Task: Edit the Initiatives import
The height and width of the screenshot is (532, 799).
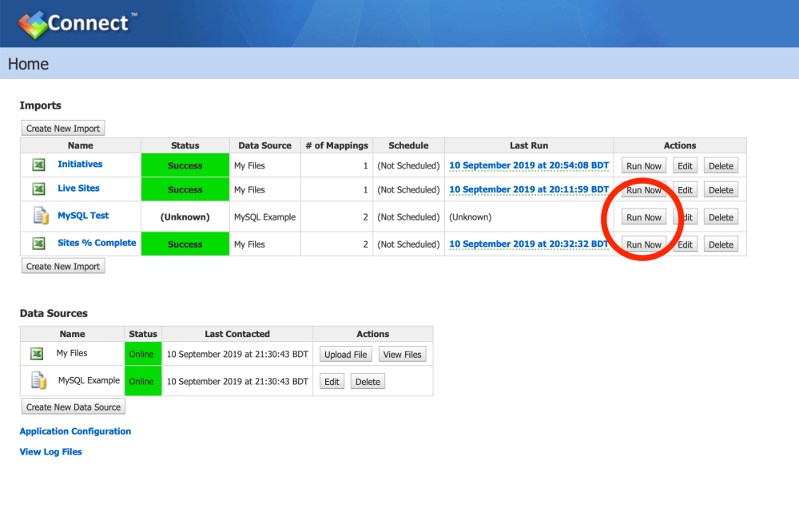Action: point(685,165)
